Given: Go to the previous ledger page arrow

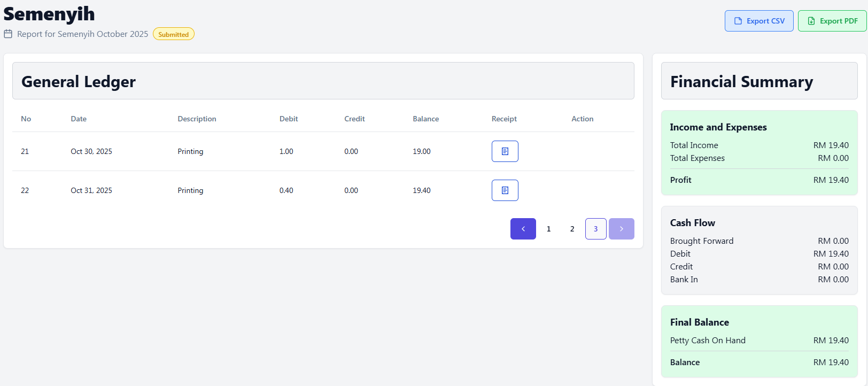Looking at the screenshot, I should [523, 229].
